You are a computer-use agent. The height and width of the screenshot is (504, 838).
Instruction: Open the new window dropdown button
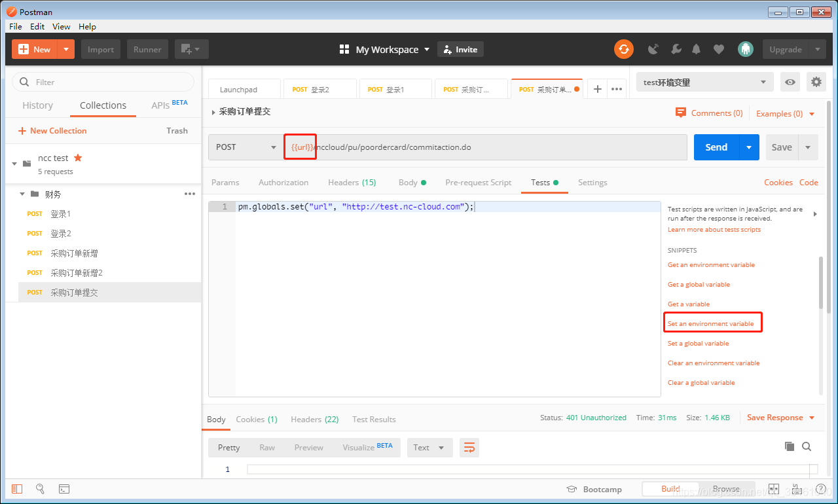coord(192,49)
